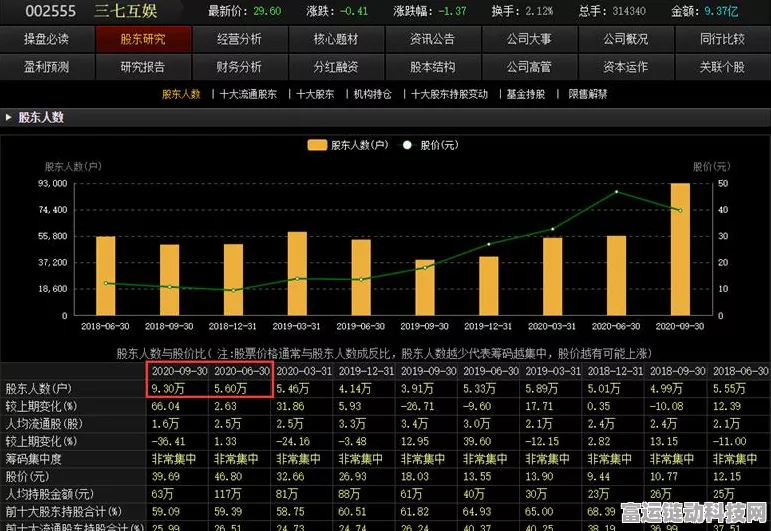
Task: Open the 分红融资 tab
Action: (336, 67)
